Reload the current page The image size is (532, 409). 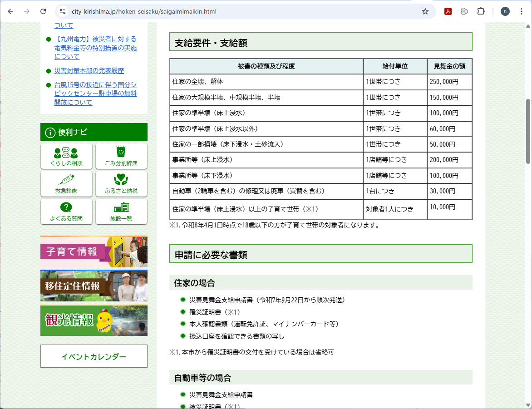[x=43, y=11]
